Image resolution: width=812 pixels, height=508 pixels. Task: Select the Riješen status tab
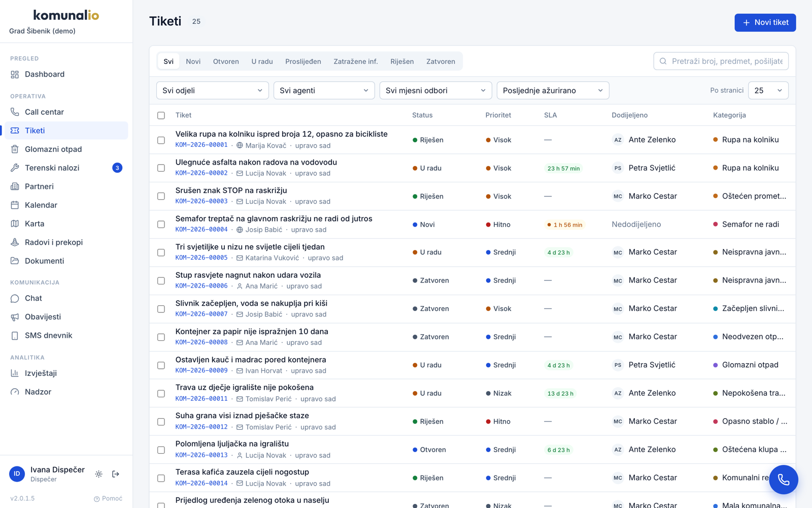click(x=402, y=61)
